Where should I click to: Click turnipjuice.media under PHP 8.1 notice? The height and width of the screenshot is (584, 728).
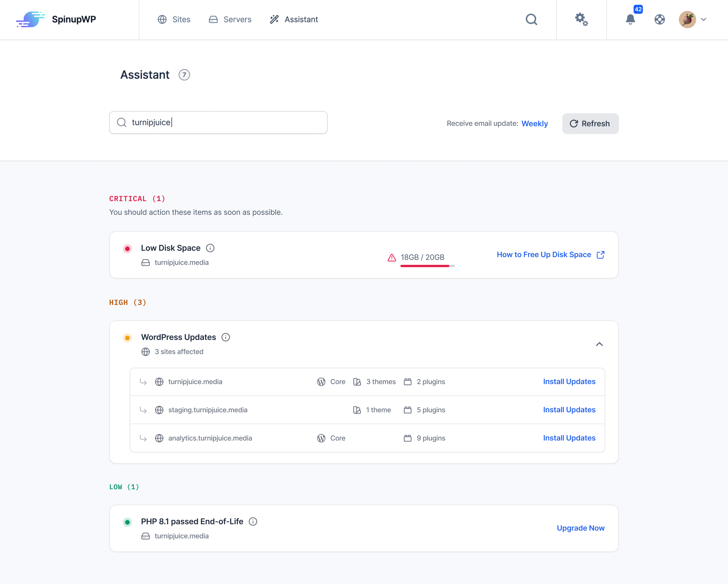tap(182, 536)
